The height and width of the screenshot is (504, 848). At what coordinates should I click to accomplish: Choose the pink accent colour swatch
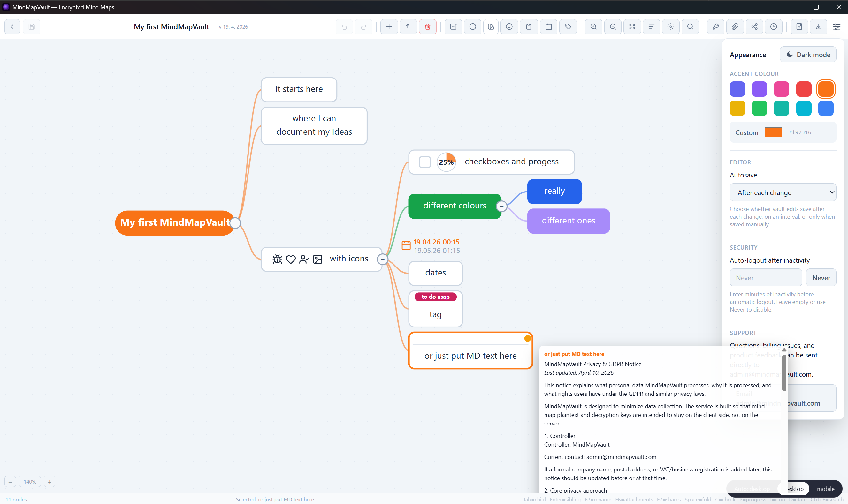click(x=782, y=89)
